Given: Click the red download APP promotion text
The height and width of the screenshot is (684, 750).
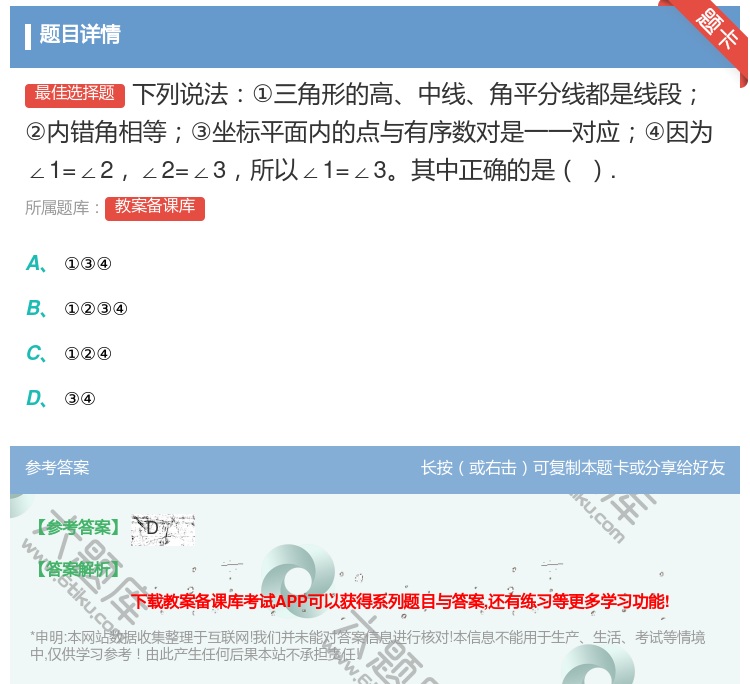Looking at the screenshot, I should [400, 601].
